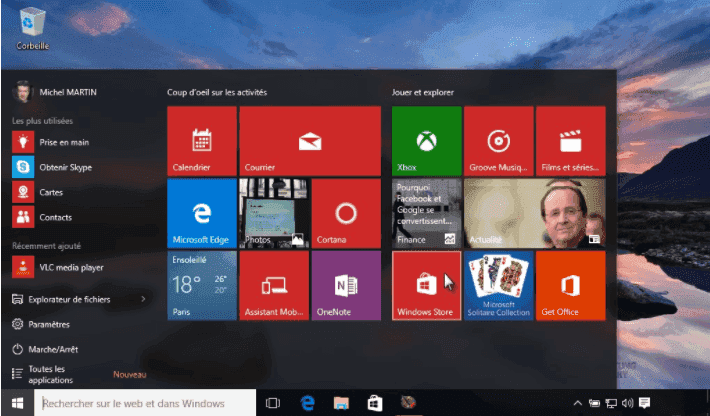
Task: Launch the Xbox tile
Action: pyautogui.click(x=427, y=141)
